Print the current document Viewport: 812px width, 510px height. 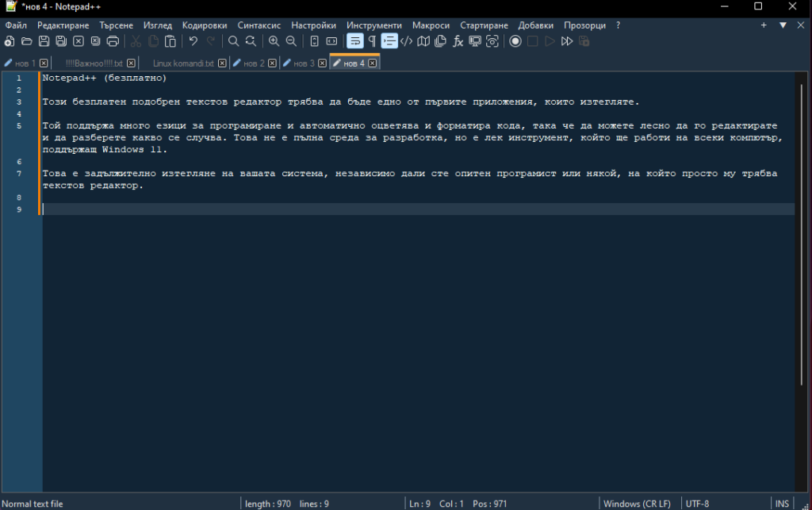point(113,41)
